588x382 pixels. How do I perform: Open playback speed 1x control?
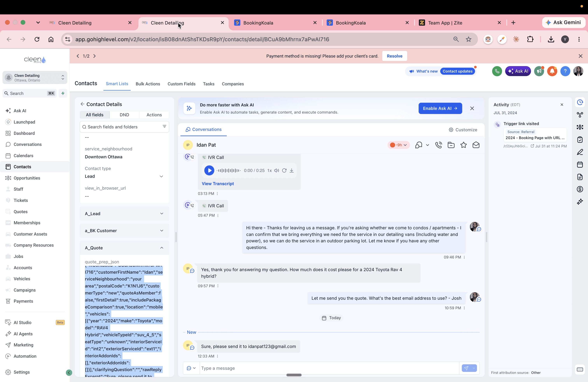(269, 171)
